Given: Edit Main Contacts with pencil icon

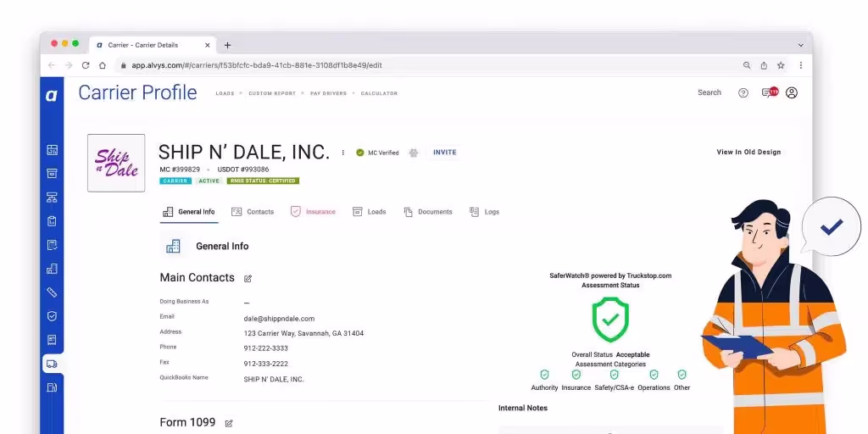Looking at the screenshot, I should tap(248, 278).
